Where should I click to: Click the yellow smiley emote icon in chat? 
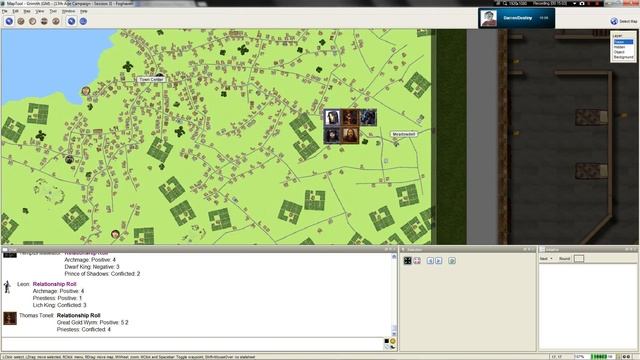pos(393,341)
